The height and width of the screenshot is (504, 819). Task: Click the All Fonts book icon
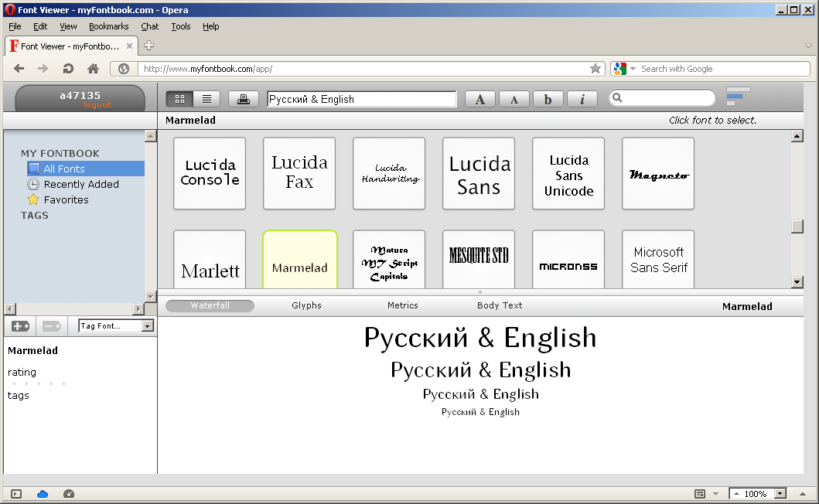(x=33, y=169)
